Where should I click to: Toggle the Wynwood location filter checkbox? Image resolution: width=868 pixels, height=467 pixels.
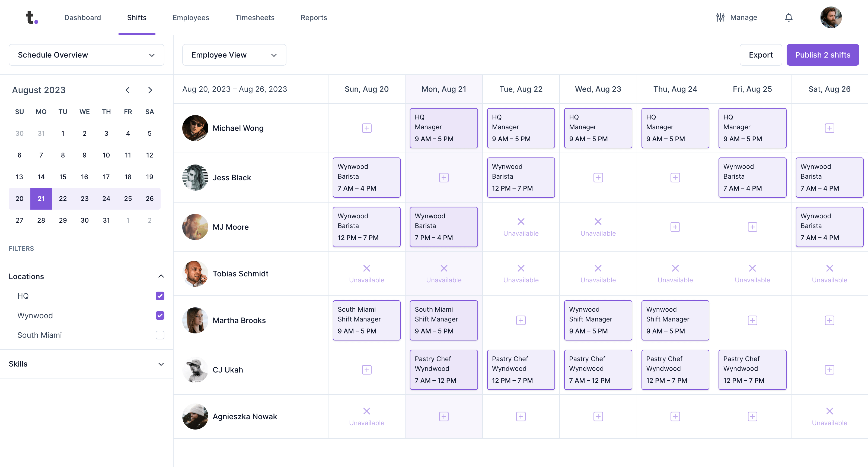coord(160,315)
